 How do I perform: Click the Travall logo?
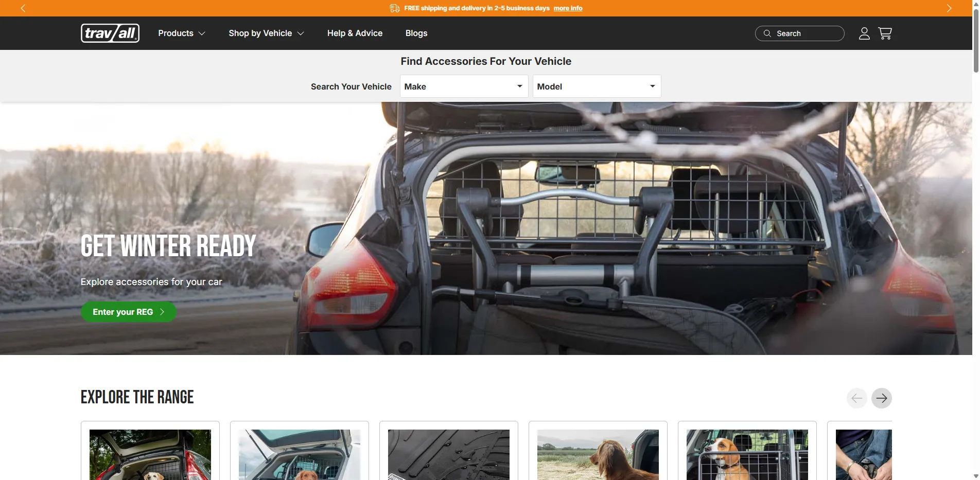coord(110,33)
